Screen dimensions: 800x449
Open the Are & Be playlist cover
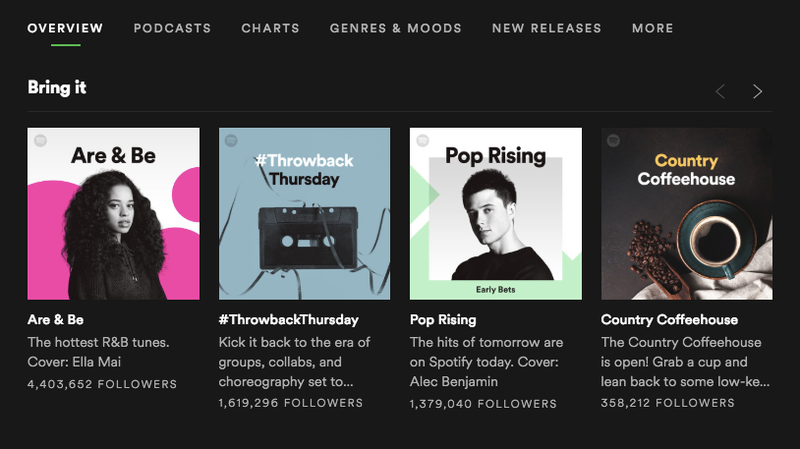pos(113,214)
